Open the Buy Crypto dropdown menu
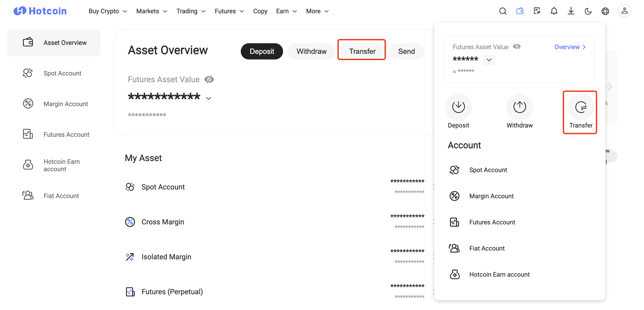Screen dimensions: 644x310 108,11
